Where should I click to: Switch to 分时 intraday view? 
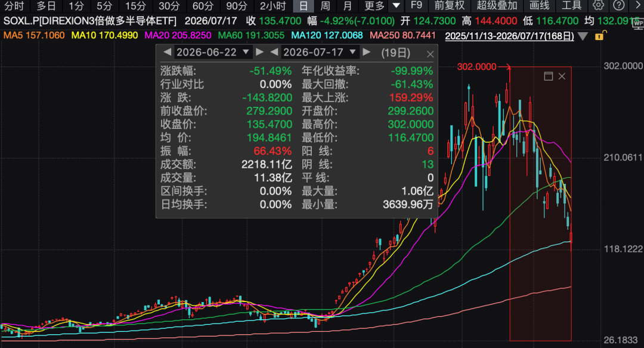14,5
